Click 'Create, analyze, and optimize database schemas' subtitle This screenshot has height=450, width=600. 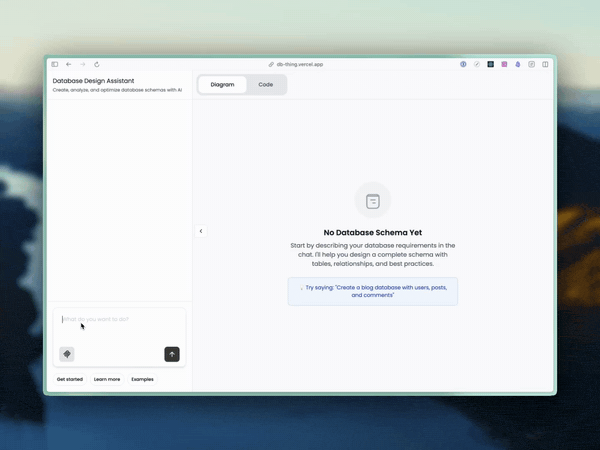click(117, 90)
